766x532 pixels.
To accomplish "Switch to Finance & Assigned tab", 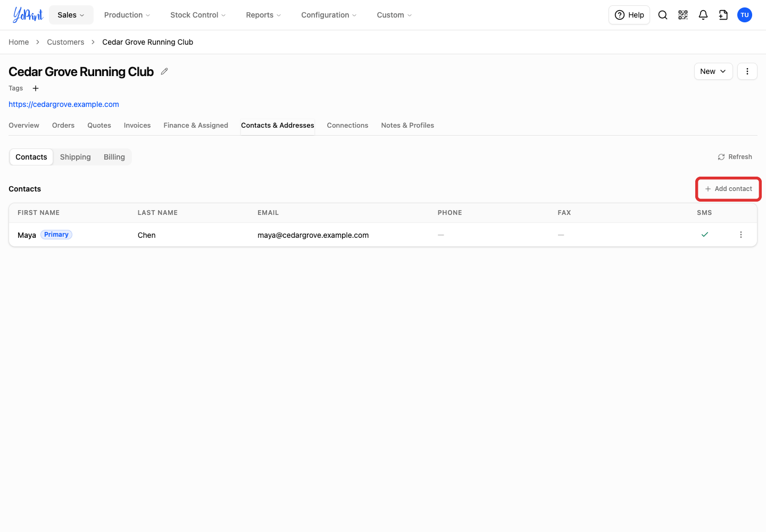I will (x=196, y=126).
